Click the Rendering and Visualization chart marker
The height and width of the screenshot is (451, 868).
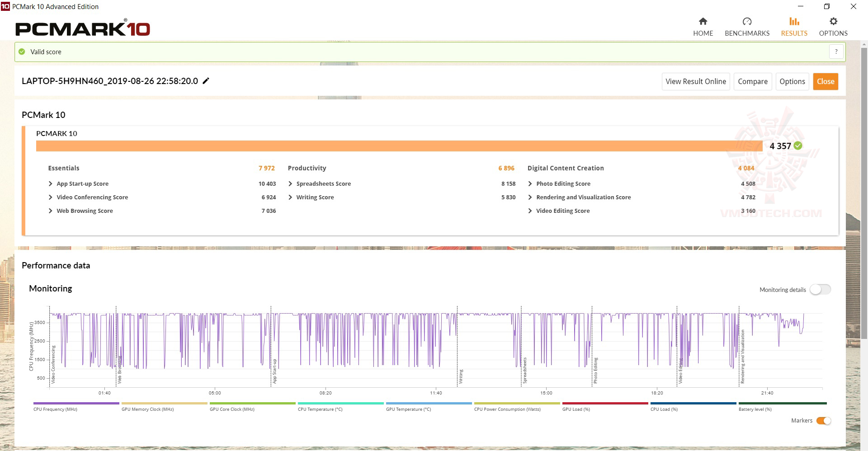pyautogui.click(x=742, y=357)
